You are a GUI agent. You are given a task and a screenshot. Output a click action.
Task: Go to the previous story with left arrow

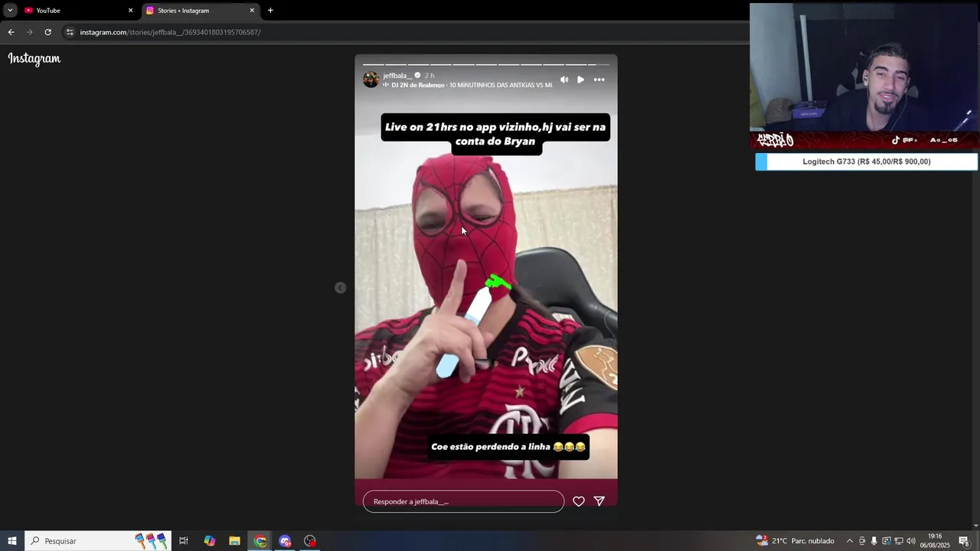pos(341,288)
